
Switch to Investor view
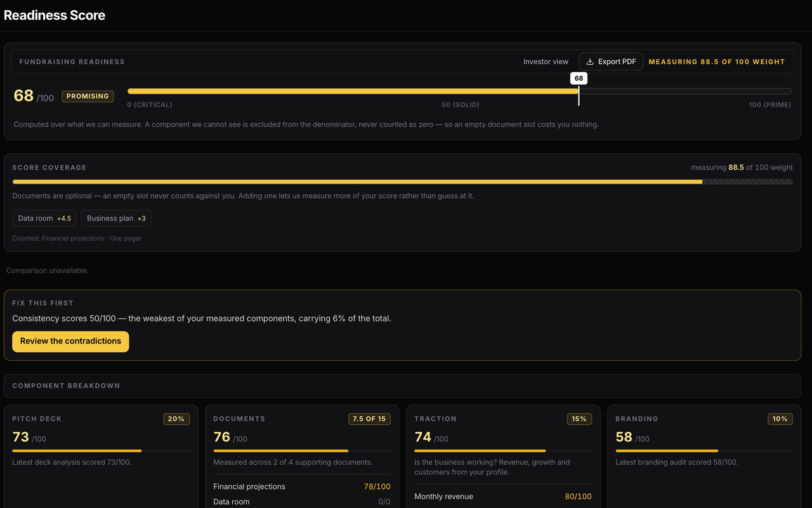tap(546, 62)
